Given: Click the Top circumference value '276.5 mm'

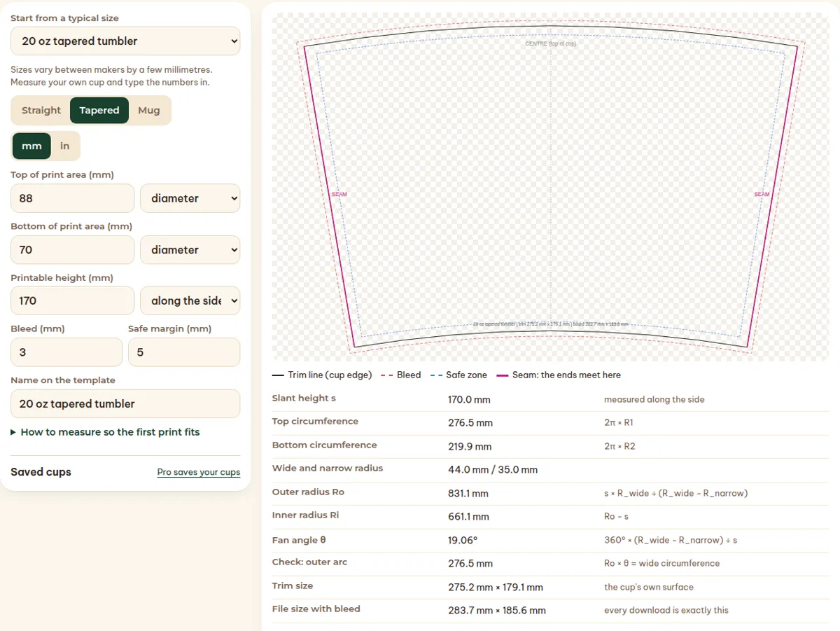Looking at the screenshot, I should point(470,423).
